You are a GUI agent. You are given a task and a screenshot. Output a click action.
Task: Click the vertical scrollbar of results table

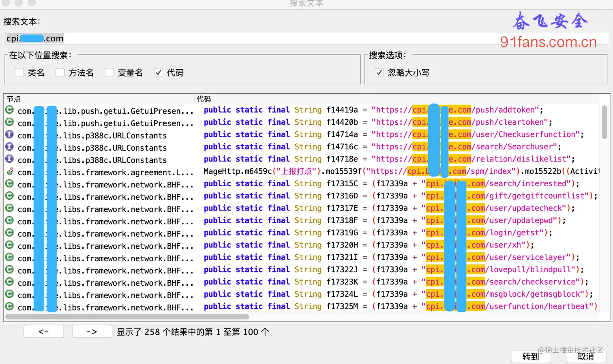[x=604, y=122]
